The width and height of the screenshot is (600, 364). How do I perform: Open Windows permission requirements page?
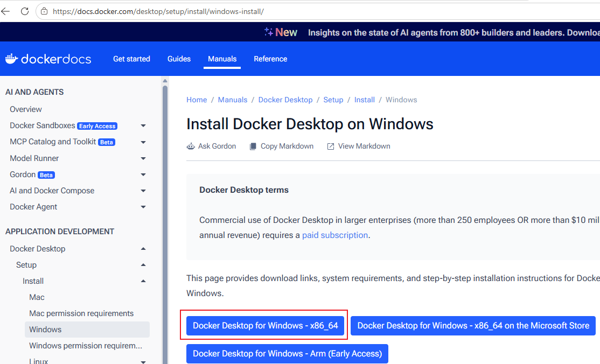(x=86, y=346)
